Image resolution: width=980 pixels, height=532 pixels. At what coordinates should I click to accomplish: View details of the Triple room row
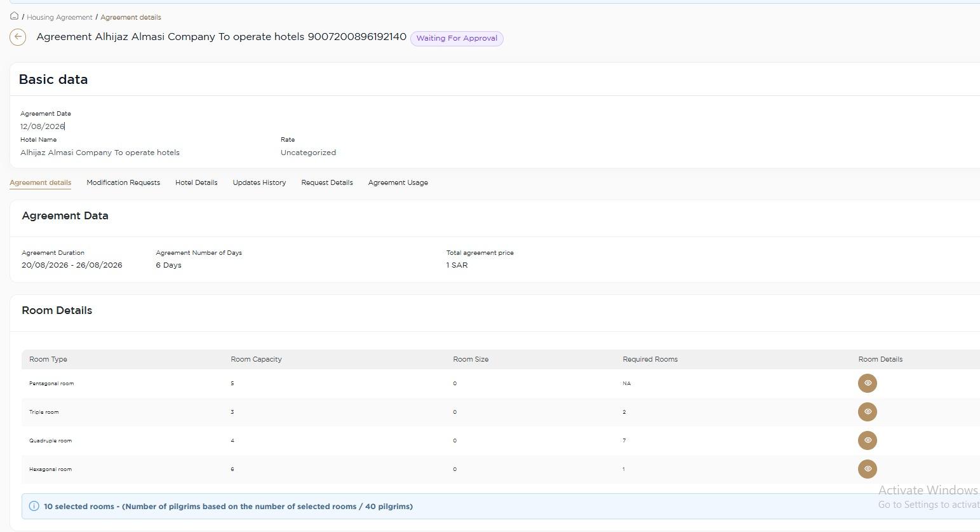(x=867, y=412)
